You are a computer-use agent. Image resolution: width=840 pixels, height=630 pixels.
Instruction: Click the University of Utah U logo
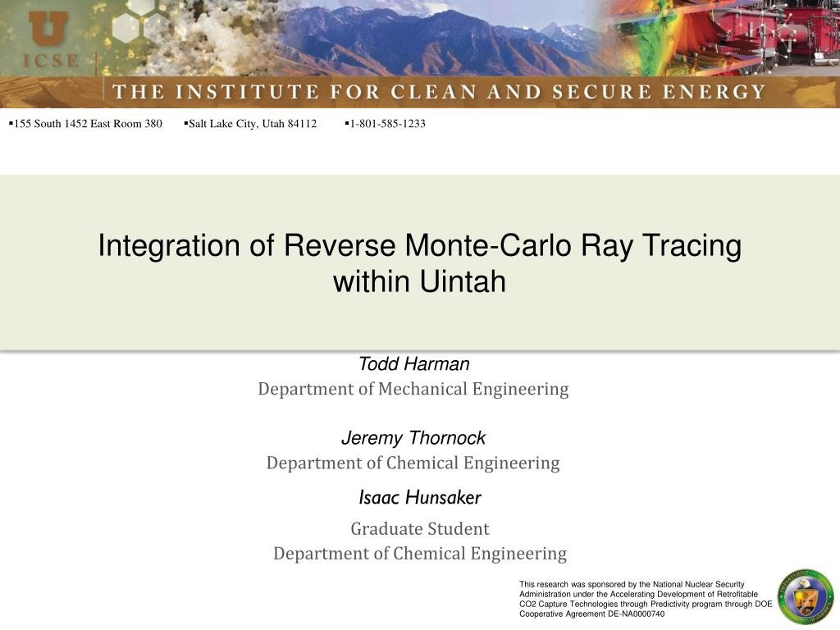[48, 29]
